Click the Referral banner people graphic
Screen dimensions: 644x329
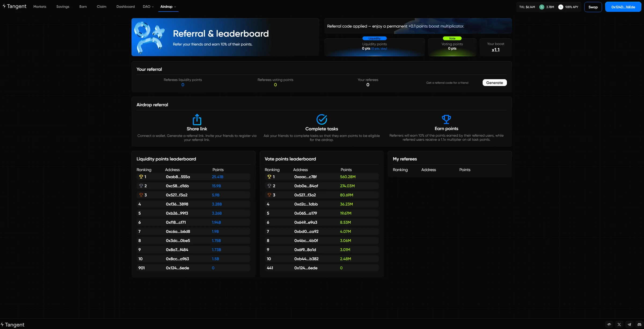(149, 37)
